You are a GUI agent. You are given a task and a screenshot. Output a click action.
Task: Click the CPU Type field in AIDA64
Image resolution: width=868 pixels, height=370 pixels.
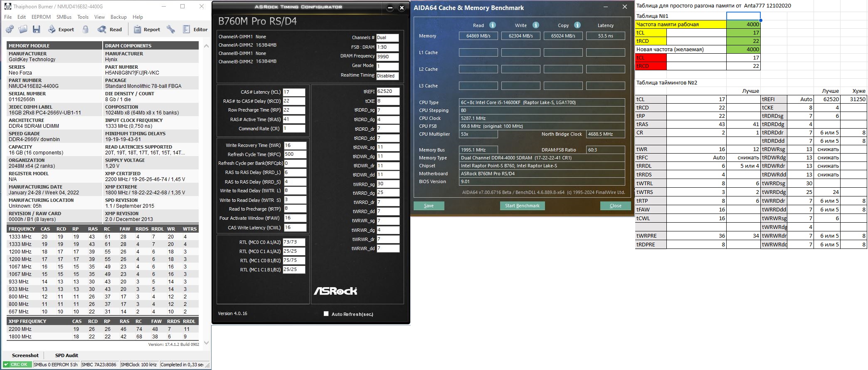(x=542, y=102)
